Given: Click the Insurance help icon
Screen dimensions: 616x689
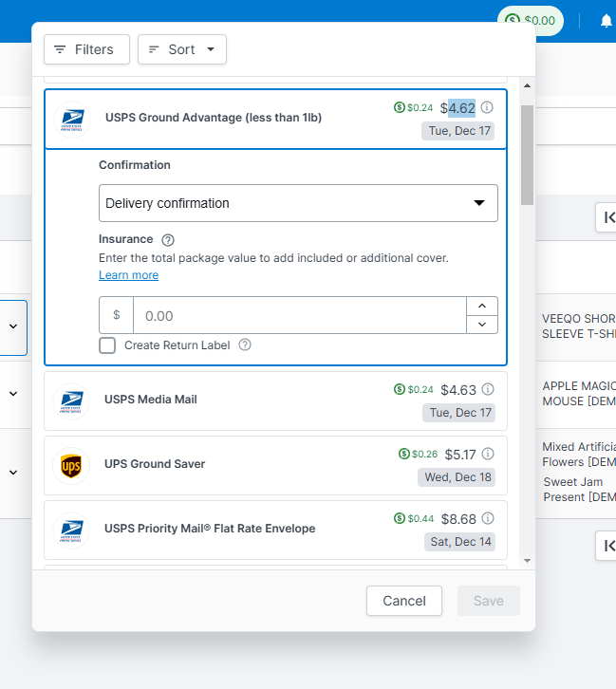Looking at the screenshot, I should (168, 240).
